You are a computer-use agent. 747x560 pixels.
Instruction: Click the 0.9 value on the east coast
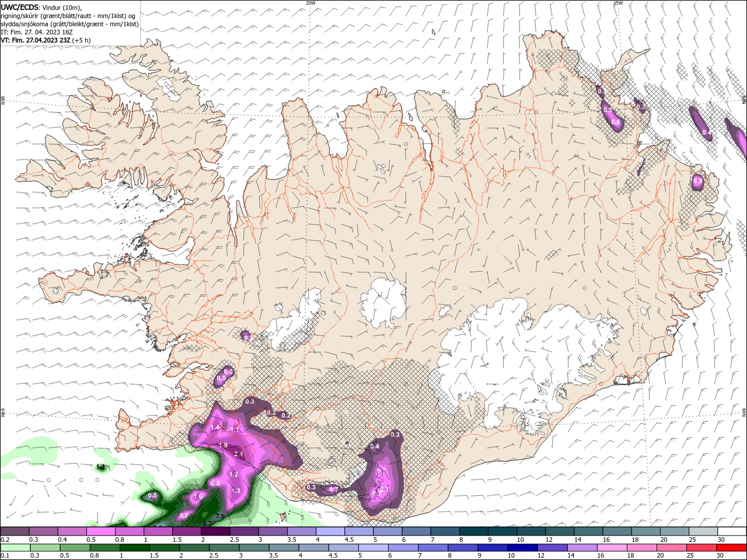(x=697, y=181)
